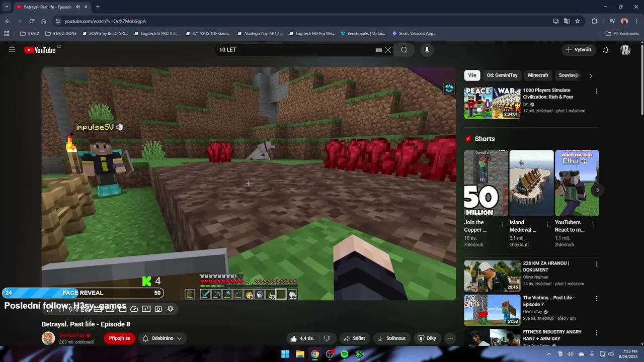Open the BEATZ DONE bookmarks folder
The height and width of the screenshot is (362, 644).
[x=61, y=34]
